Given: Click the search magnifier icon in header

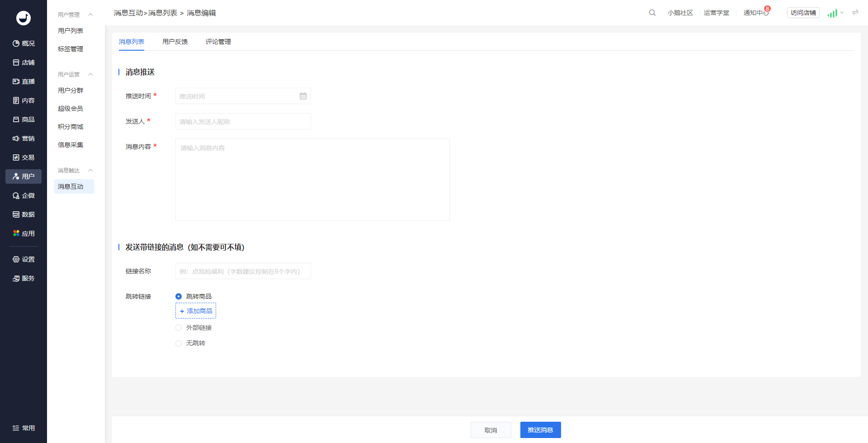Looking at the screenshot, I should click(x=652, y=13).
